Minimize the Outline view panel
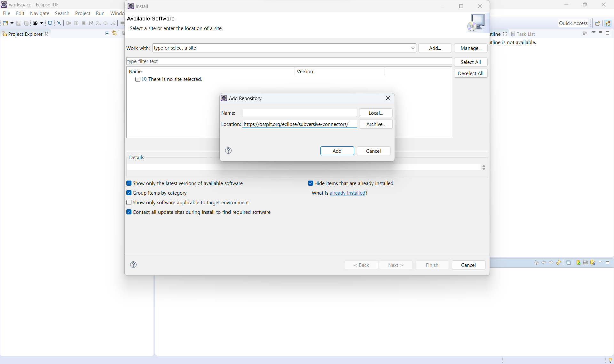Viewport: 614px width, 364px height. tap(600, 33)
